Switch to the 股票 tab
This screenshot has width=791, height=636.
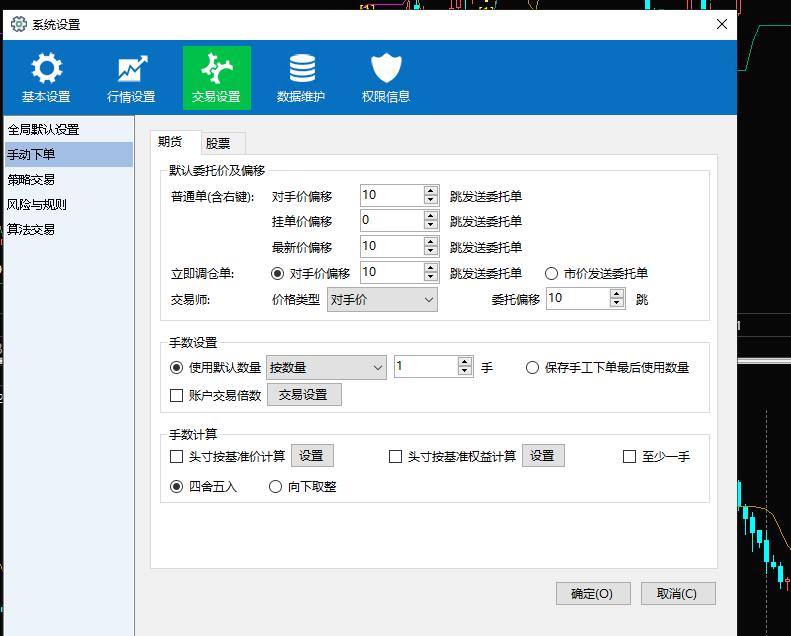pyautogui.click(x=218, y=144)
